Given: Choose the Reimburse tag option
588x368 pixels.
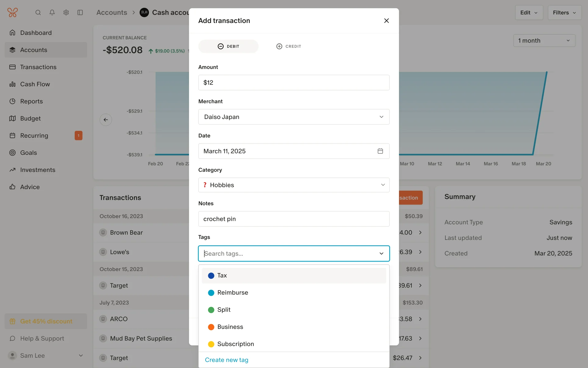Looking at the screenshot, I should tap(232, 293).
